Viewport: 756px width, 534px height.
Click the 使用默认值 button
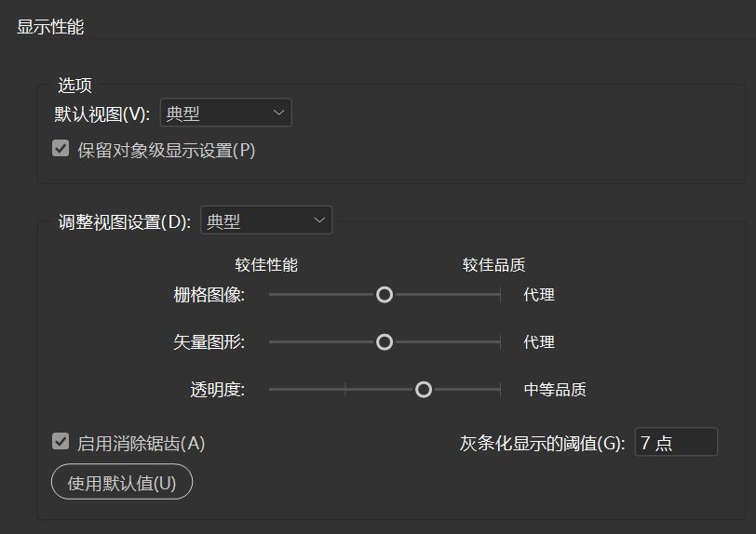[x=121, y=483]
